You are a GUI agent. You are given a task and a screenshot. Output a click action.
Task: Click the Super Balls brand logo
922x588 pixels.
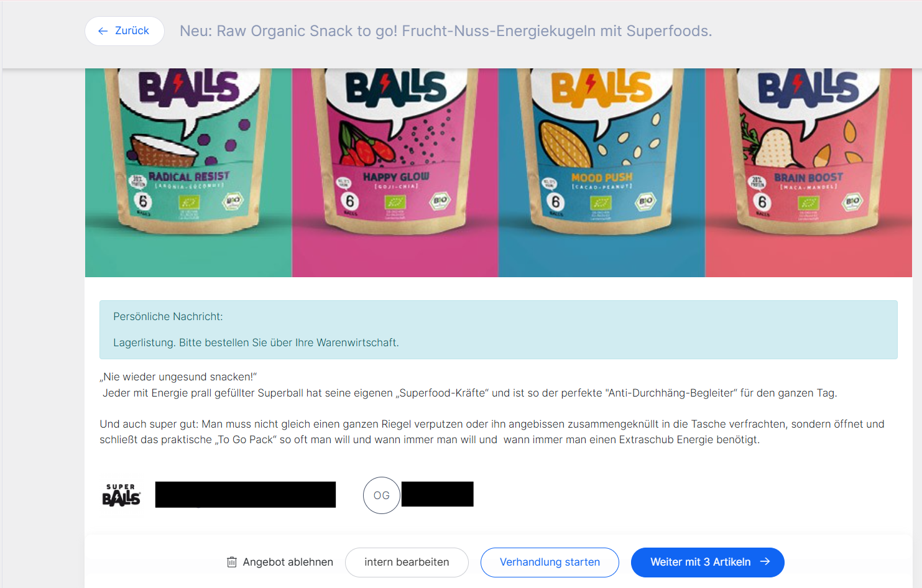click(121, 495)
